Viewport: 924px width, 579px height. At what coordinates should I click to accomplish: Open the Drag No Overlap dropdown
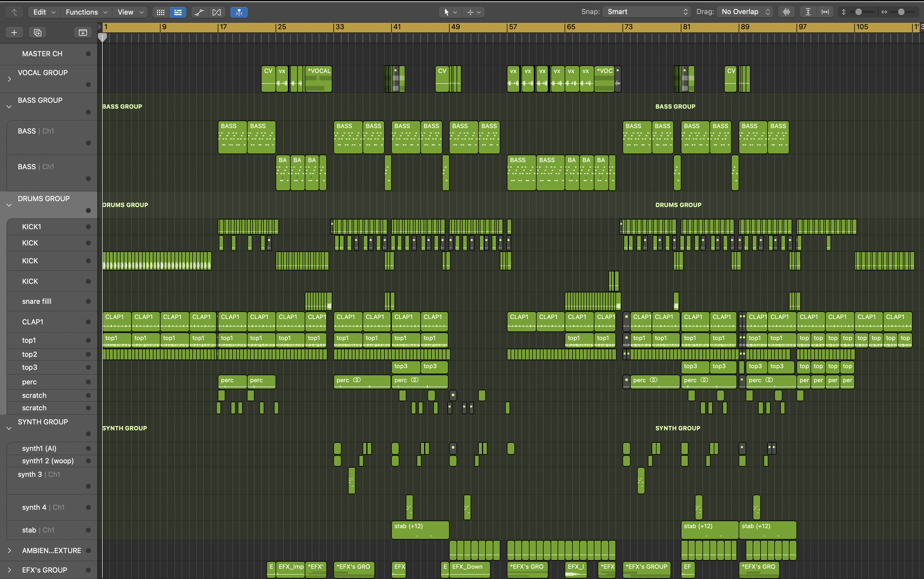click(x=745, y=12)
